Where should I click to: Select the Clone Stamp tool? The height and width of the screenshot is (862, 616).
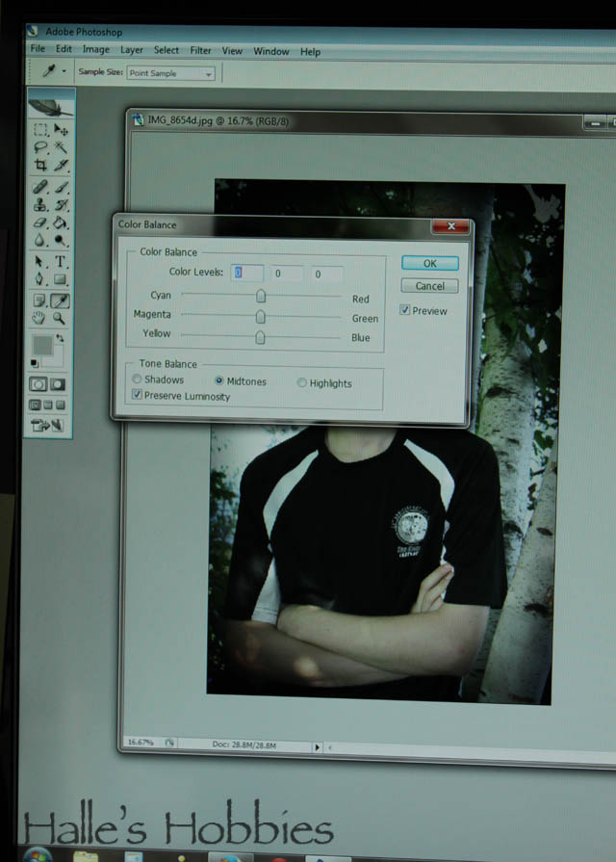(x=39, y=204)
